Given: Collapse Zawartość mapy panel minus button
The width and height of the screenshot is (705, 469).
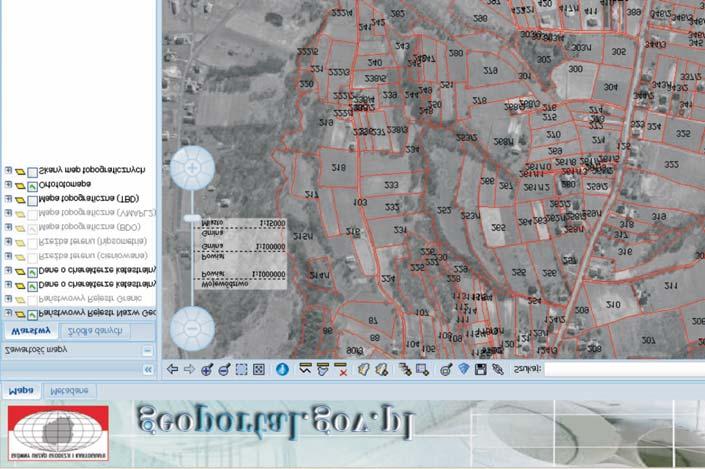Looking at the screenshot, I should tap(147, 350).
